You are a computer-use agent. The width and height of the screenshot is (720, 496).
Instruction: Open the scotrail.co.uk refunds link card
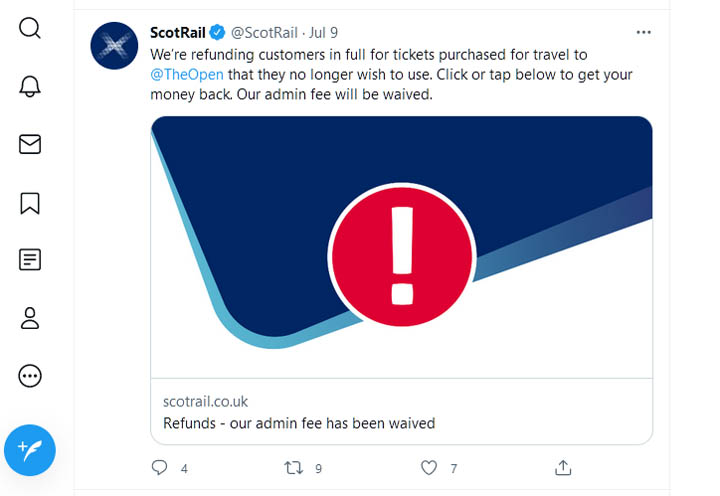click(402, 412)
